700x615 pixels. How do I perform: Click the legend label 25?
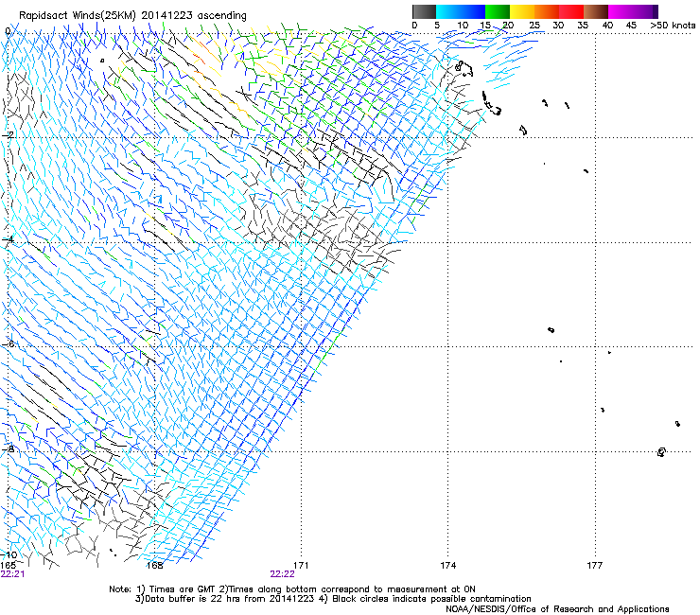point(534,26)
